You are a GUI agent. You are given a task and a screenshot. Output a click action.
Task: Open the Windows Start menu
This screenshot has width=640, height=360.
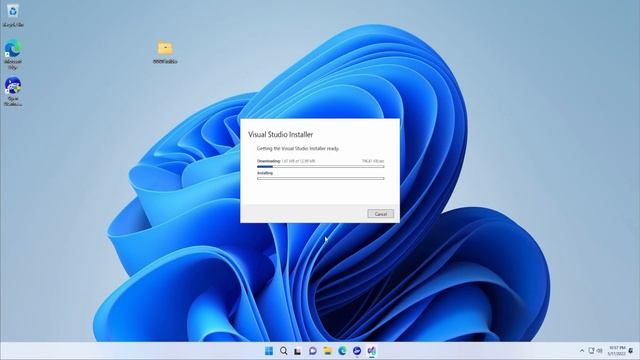(269, 351)
